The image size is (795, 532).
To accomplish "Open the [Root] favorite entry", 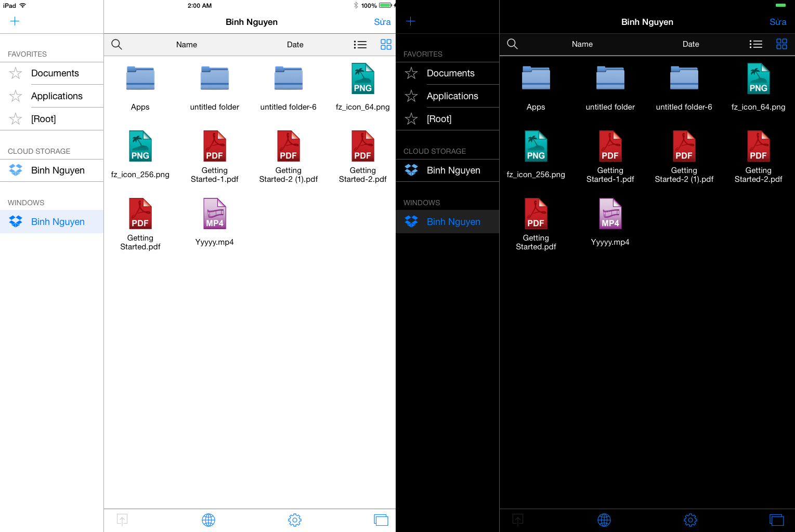I will (x=44, y=118).
